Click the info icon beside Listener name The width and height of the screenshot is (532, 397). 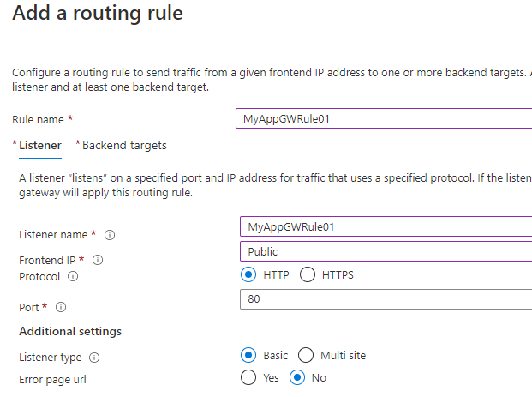[x=110, y=235]
